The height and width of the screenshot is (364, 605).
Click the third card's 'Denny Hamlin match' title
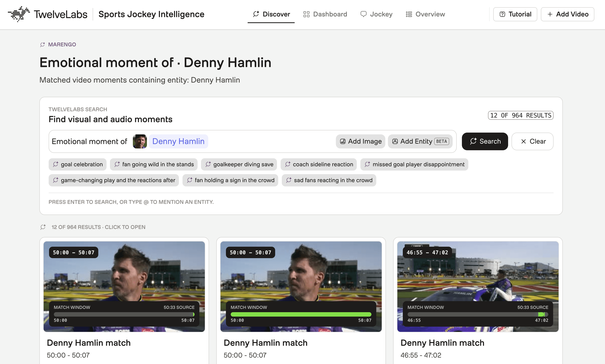pos(442,343)
